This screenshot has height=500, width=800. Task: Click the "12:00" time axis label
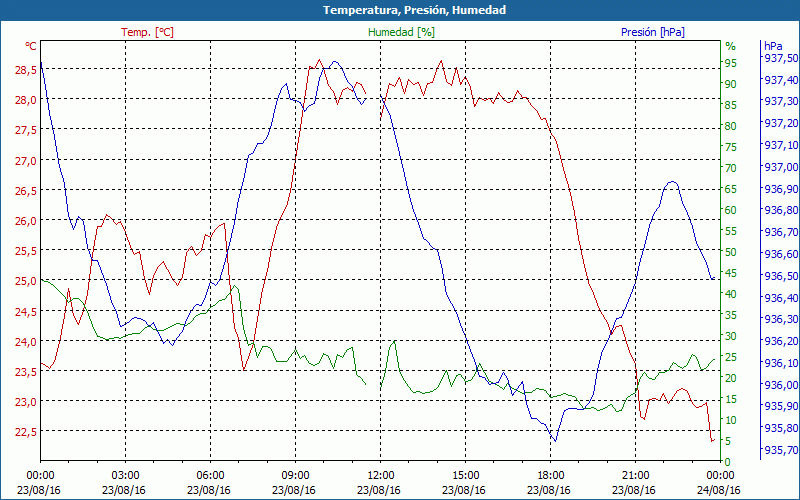(381, 476)
